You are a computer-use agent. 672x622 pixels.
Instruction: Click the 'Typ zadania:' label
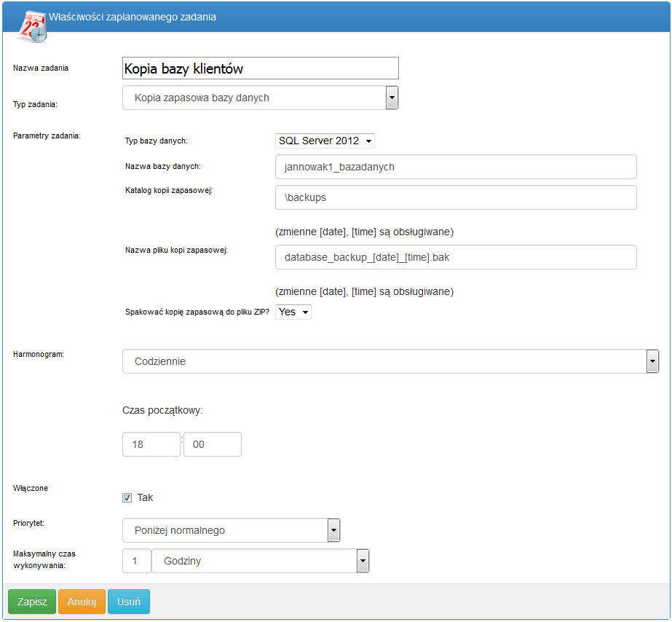pyautogui.click(x=35, y=104)
